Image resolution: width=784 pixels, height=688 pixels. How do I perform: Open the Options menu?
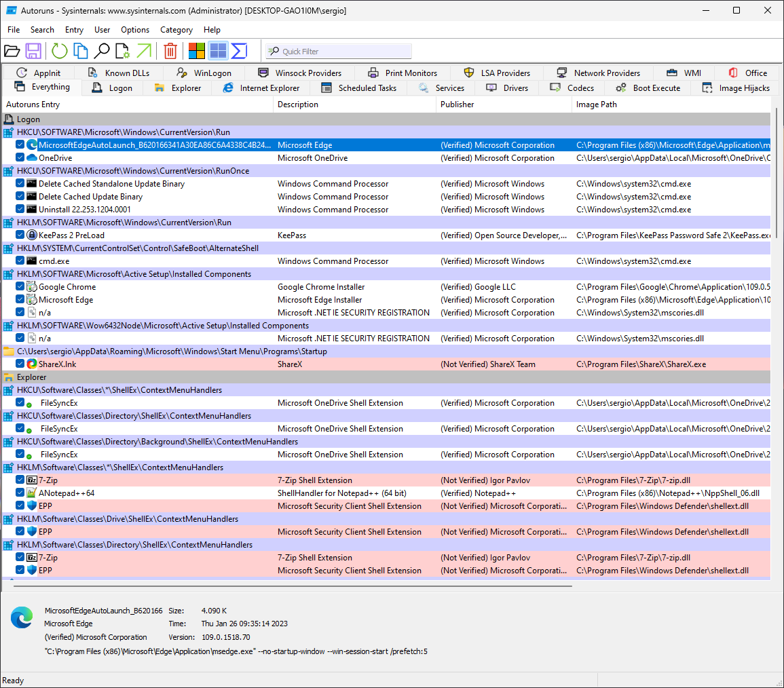coord(135,30)
